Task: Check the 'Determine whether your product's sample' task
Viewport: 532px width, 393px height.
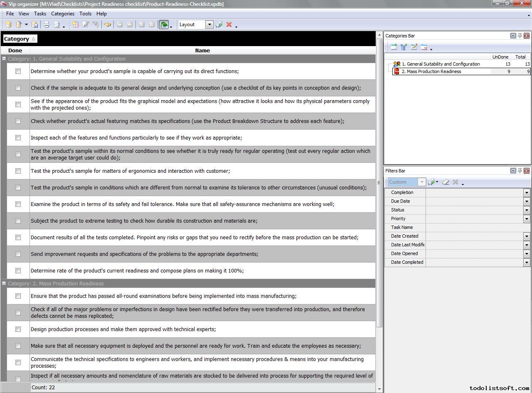Action: click(18, 71)
